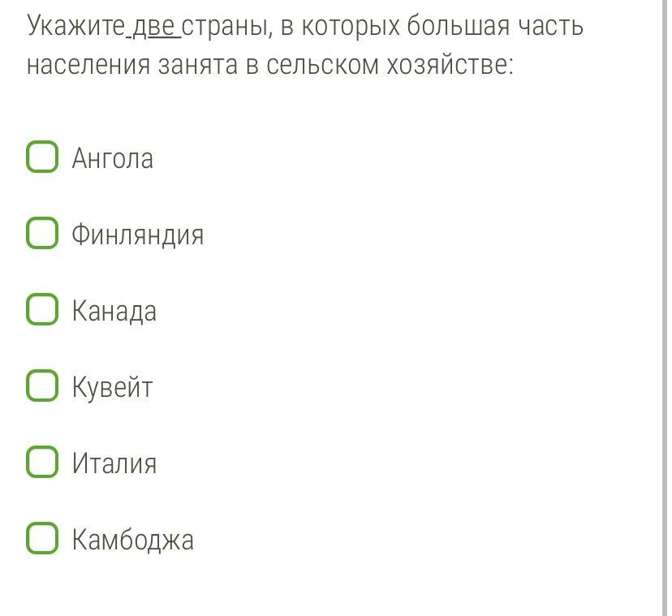Screen dimensions: 672x616
Task: Toggle the Камбоджа checkbox
Action: tap(42, 538)
